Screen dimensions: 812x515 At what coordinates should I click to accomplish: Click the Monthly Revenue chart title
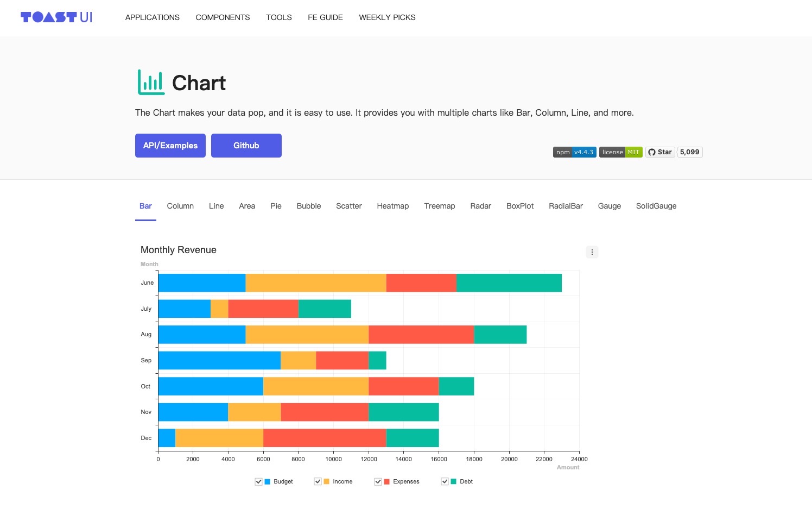tap(179, 250)
